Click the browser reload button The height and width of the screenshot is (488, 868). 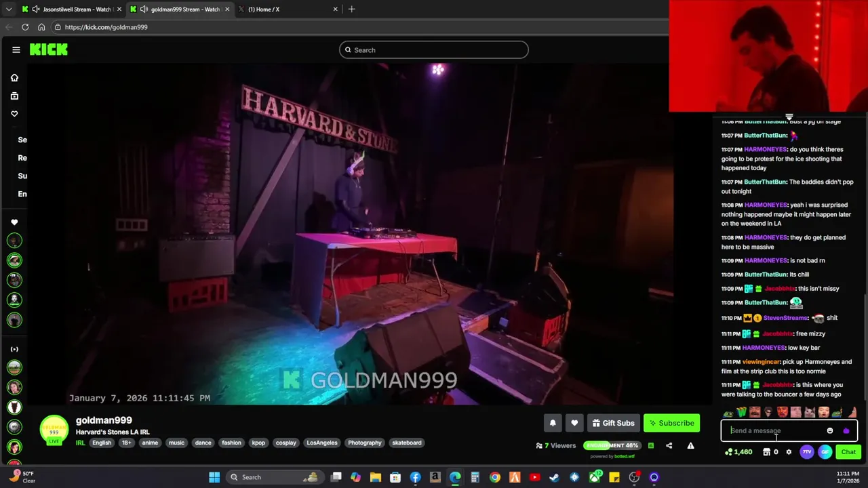pyautogui.click(x=25, y=27)
